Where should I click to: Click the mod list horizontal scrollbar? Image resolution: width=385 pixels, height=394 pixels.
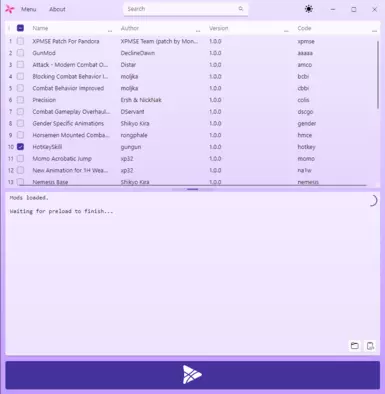click(193, 185)
